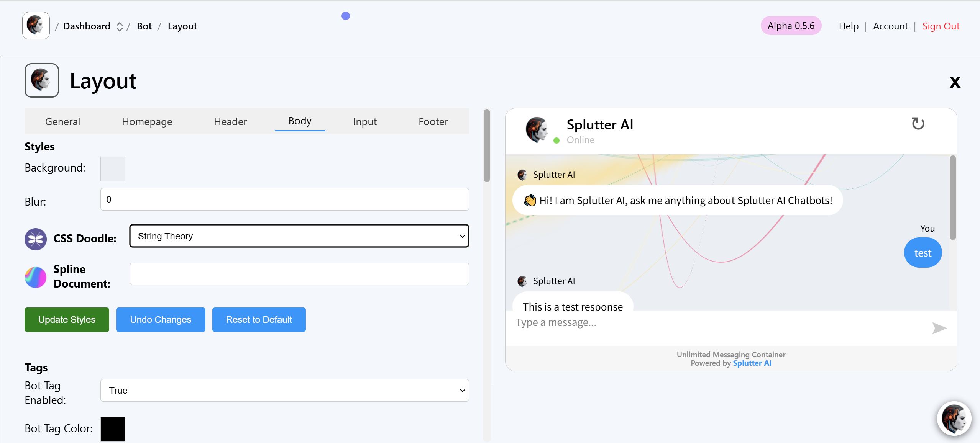Image resolution: width=980 pixels, height=443 pixels.
Task: Open the Background color swatch
Action: click(x=113, y=168)
